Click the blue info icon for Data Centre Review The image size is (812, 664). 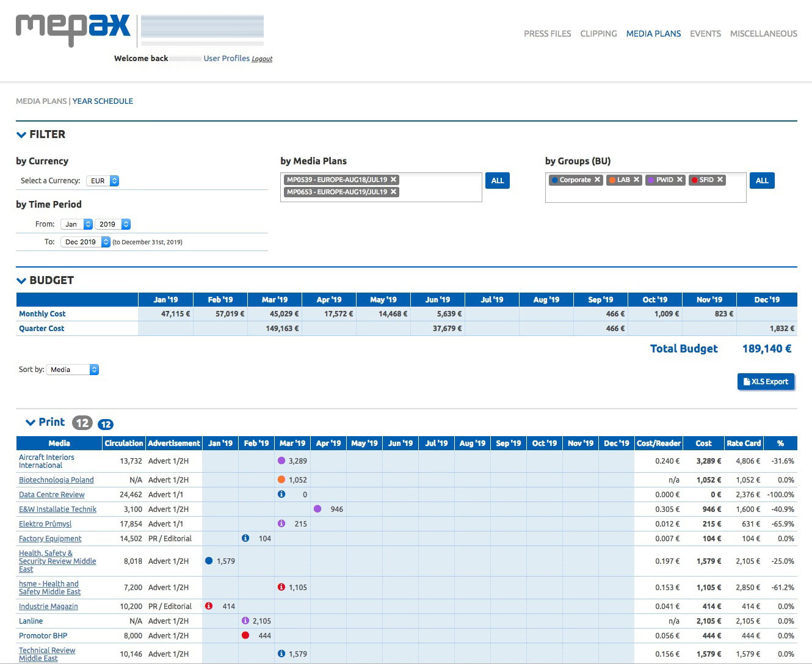(x=281, y=494)
